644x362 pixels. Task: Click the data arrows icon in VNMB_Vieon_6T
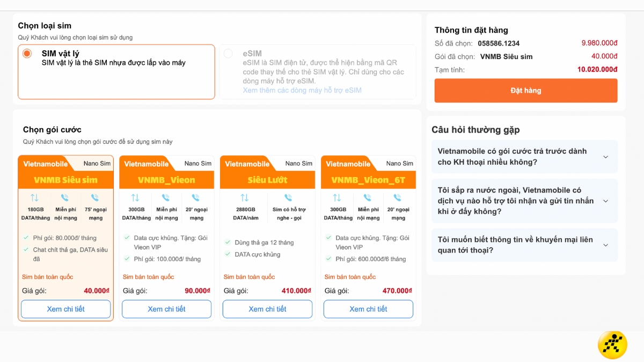[x=337, y=197]
